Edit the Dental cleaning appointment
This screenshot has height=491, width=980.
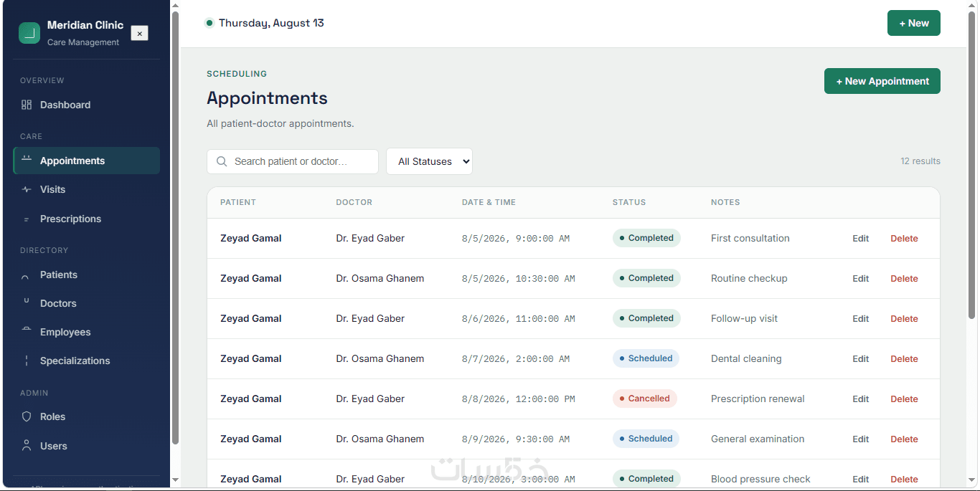(860, 359)
